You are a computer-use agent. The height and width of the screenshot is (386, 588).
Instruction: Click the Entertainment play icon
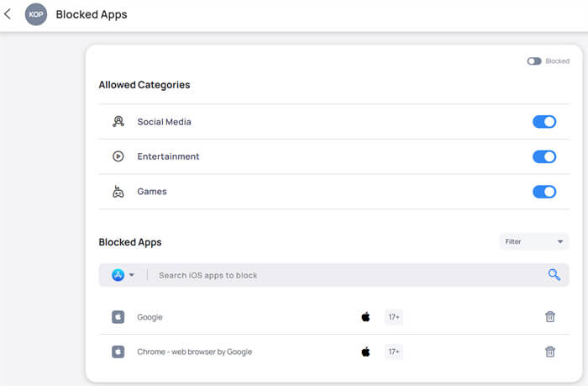[x=118, y=156]
